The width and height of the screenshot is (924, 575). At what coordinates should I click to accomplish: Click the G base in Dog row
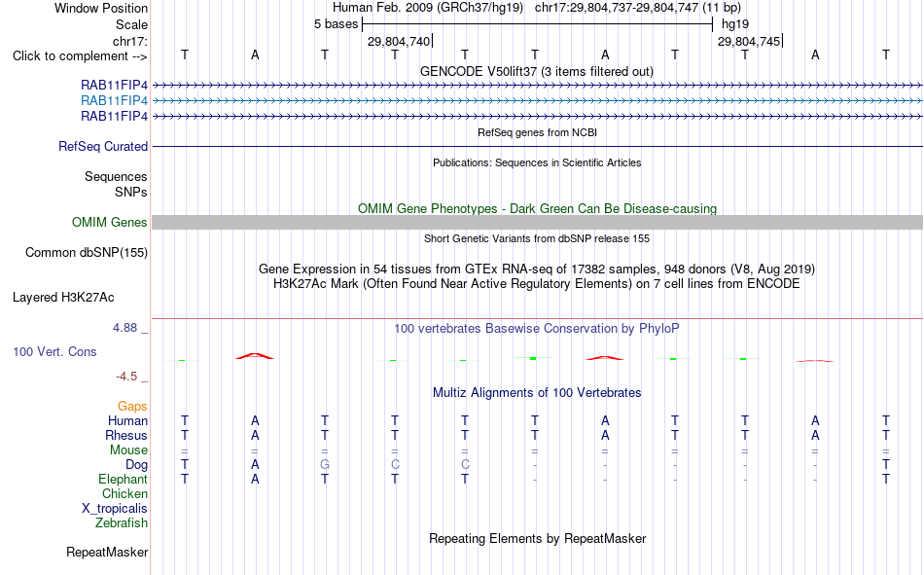(x=325, y=465)
